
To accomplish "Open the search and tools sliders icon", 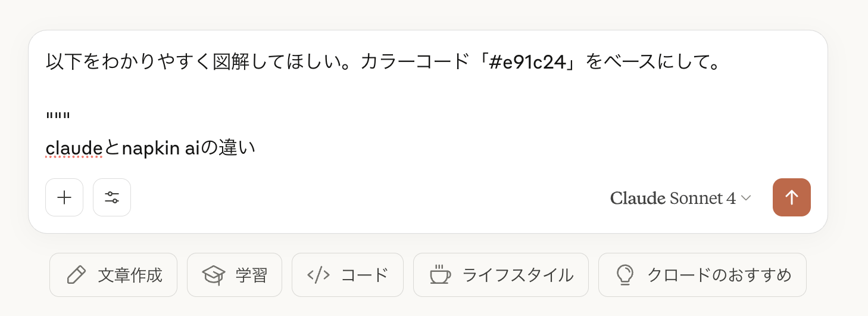I will coord(112,197).
